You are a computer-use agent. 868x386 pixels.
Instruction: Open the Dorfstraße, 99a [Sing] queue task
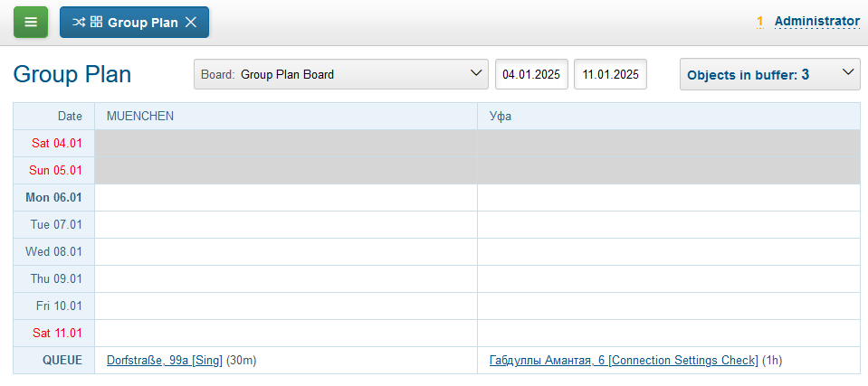click(x=164, y=361)
